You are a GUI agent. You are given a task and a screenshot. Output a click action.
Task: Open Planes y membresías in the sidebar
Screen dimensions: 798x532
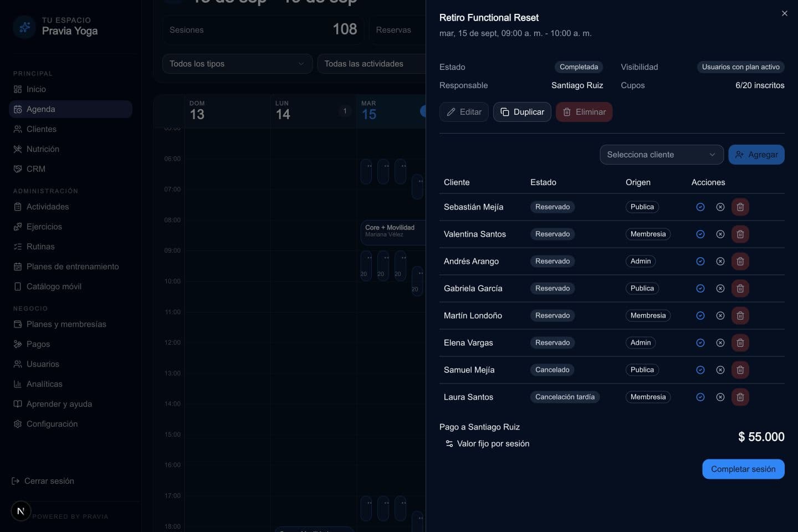[66, 324]
